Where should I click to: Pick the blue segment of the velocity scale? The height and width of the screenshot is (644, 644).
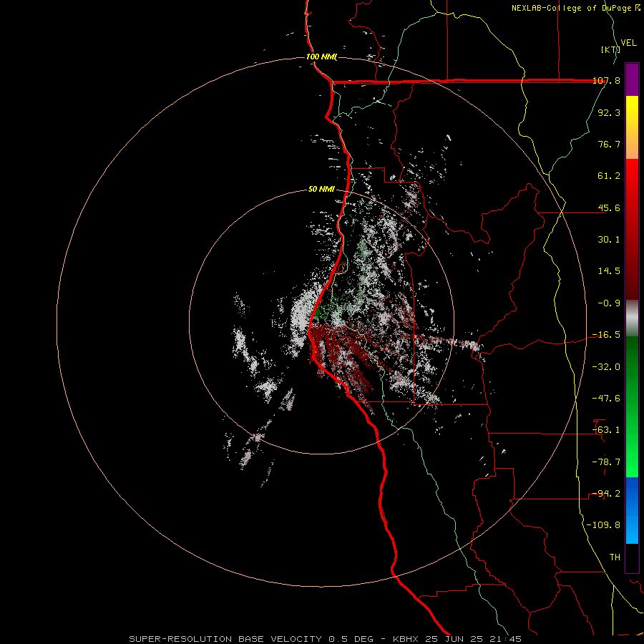tap(632, 510)
